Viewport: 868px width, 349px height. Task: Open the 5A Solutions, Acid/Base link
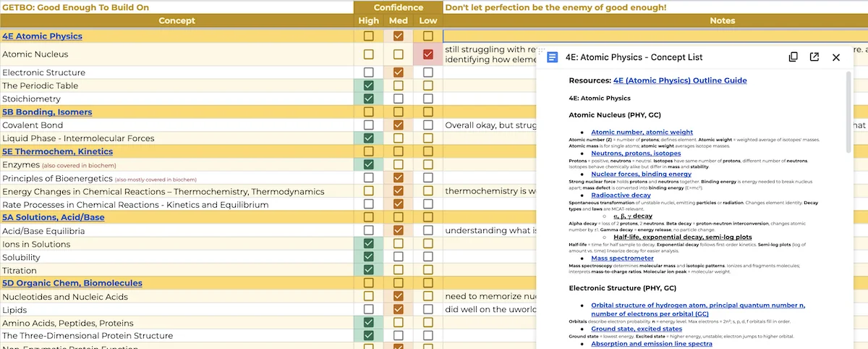coord(53,217)
